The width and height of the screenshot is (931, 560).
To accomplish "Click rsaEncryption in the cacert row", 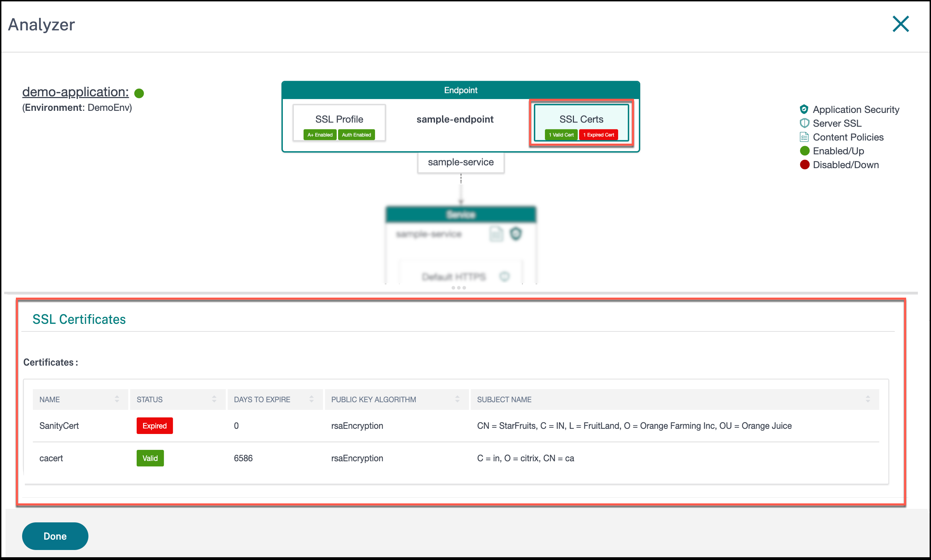I will point(357,458).
